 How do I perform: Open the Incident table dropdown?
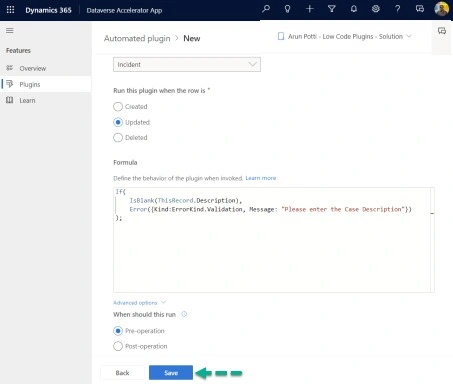[x=187, y=64]
